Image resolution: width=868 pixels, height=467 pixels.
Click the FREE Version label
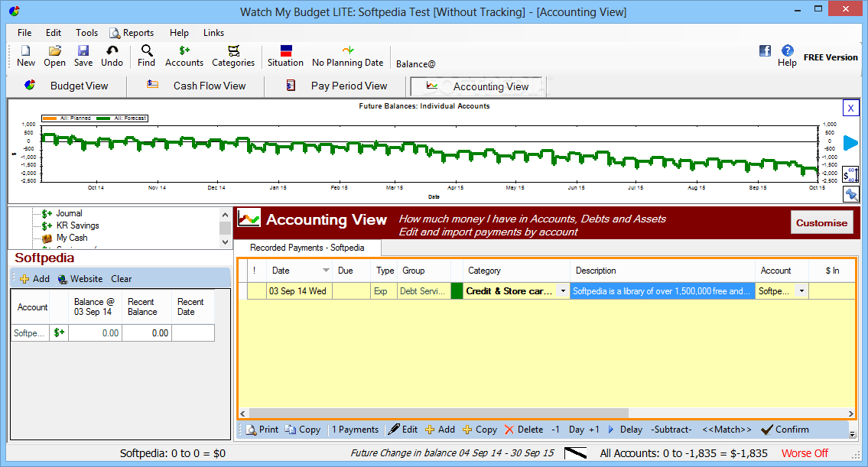pos(831,57)
